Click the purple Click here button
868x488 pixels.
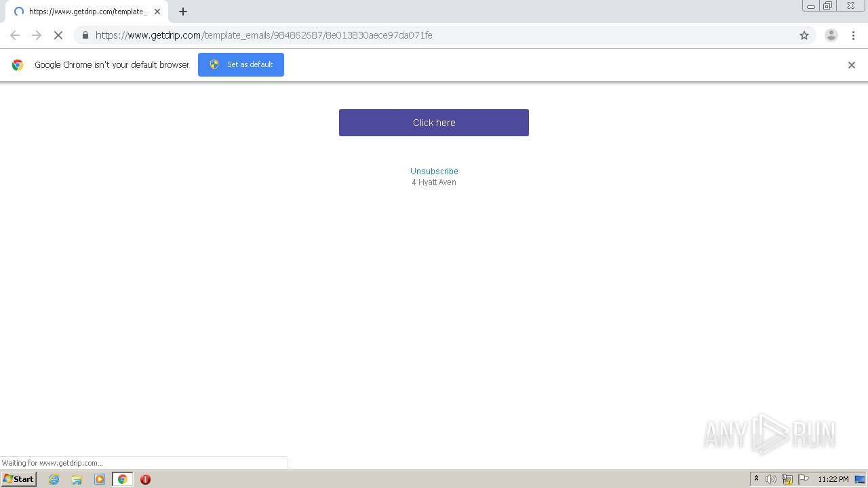click(434, 123)
